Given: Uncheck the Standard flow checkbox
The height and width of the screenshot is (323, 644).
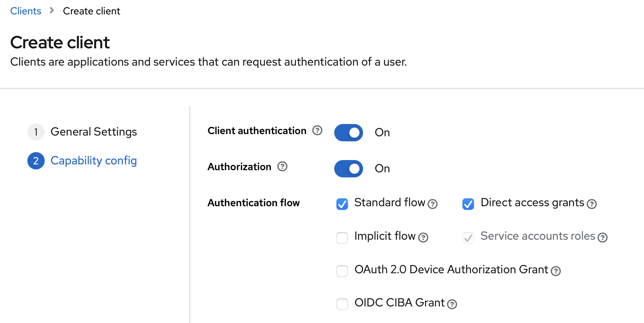Looking at the screenshot, I should coord(342,204).
